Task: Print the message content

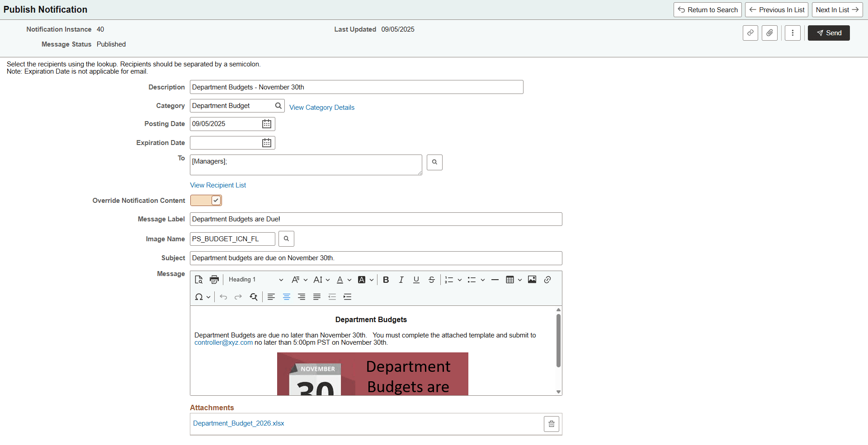Action: point(214,279)
